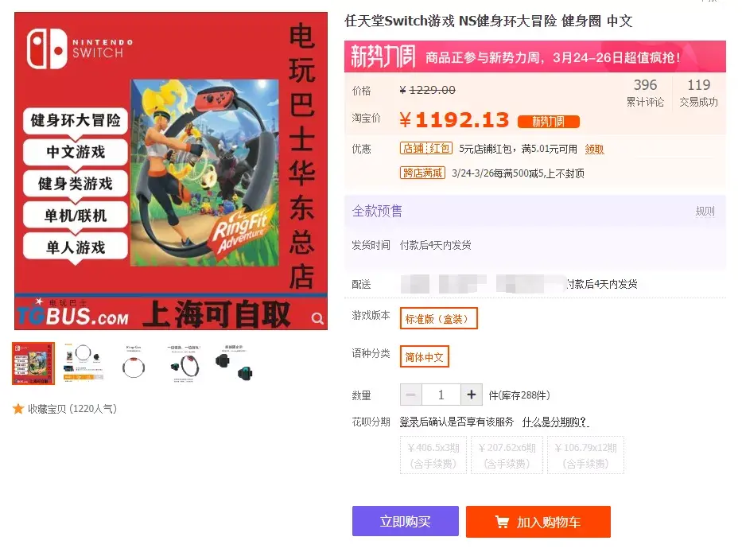Select the third thumbnail showing the ring
The height and width of the screenshot is (560, 742).
(x=134, y=364)
